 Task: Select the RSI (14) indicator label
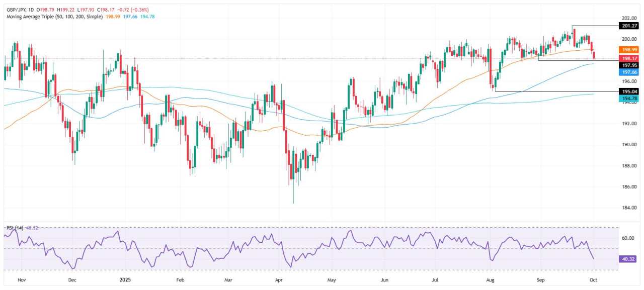tap(15, 227)
